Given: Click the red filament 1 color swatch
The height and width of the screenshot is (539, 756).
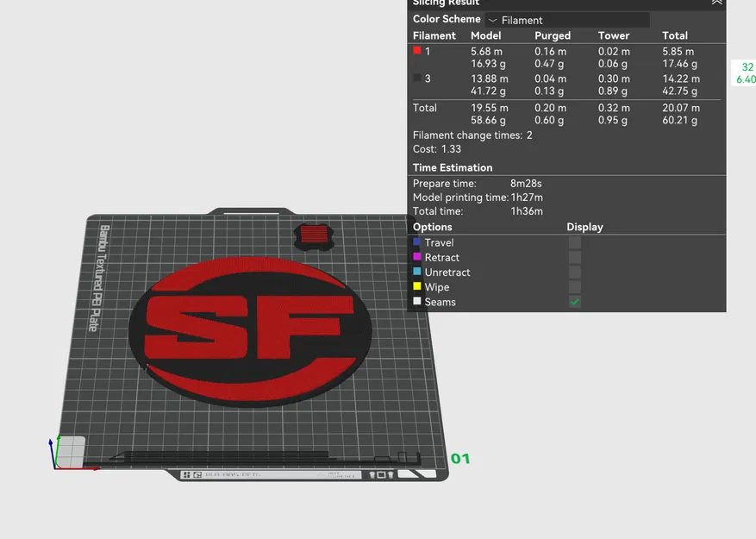Looking at the screenshot, I should (x=417, y=50).
